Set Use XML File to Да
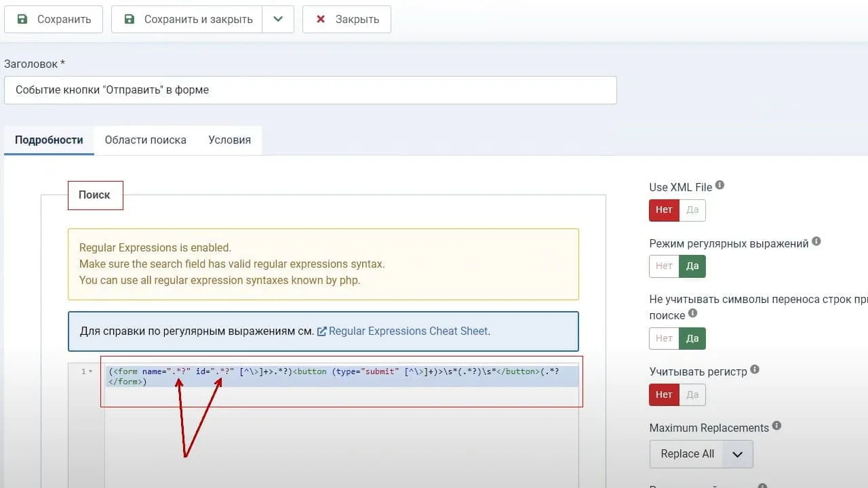This screenshot has height=488, width=868. [692, 210]
